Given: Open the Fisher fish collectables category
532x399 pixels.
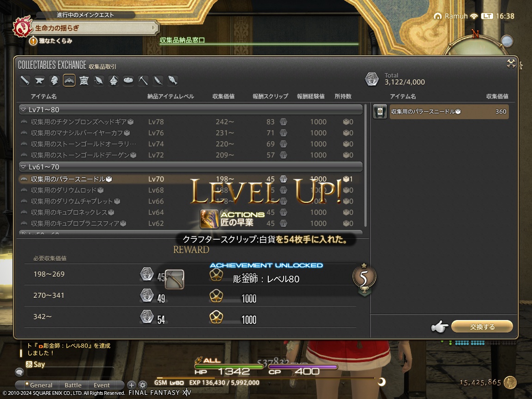Looking at the screenshot, I should [171, 80].
